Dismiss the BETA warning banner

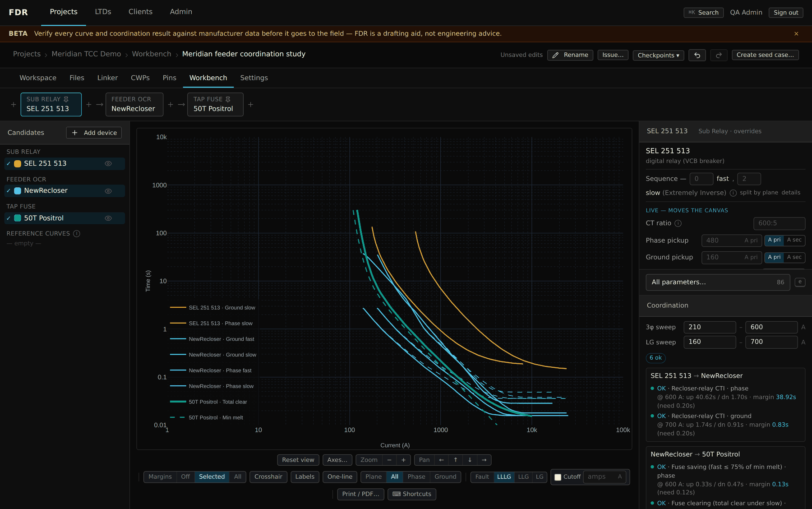(796, 34)
